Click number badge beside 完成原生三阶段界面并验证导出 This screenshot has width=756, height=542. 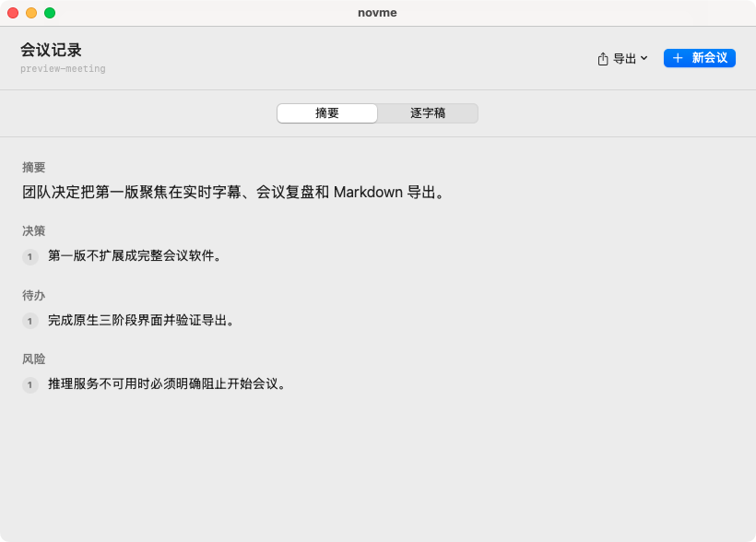(x=30, y=321)
